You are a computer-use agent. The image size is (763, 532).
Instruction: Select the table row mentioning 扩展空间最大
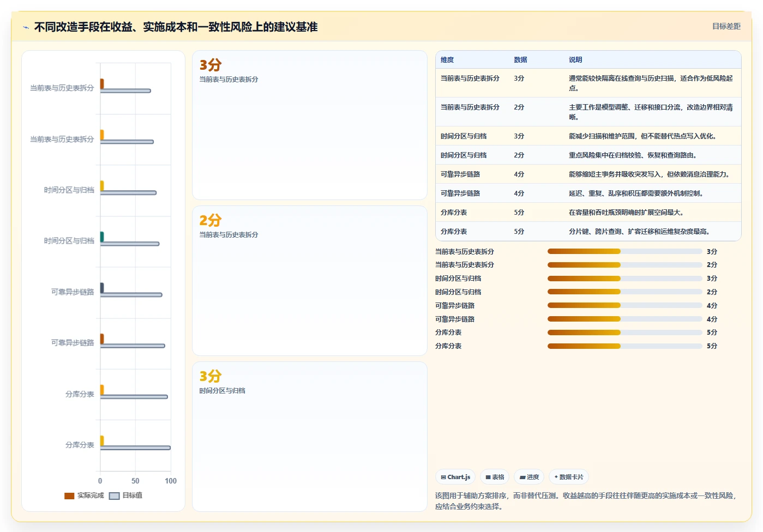click(x=588, y=212)
